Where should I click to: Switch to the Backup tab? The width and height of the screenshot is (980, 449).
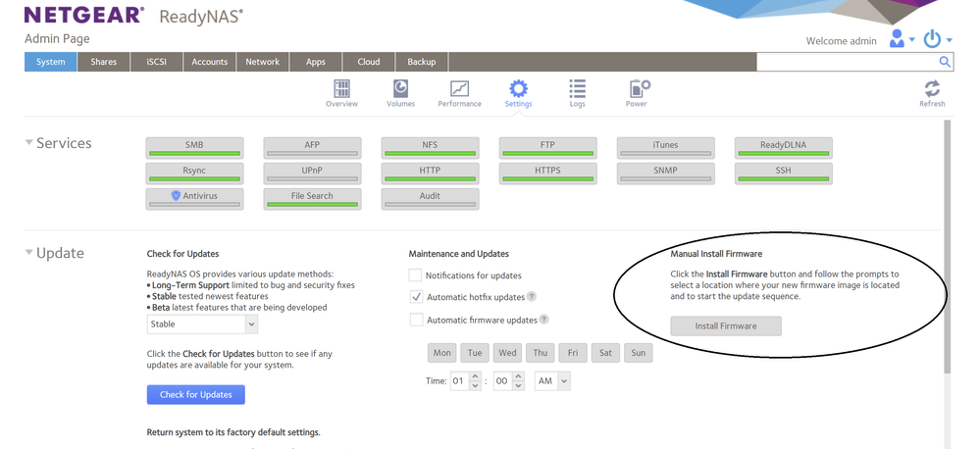[x=422, y=62]
